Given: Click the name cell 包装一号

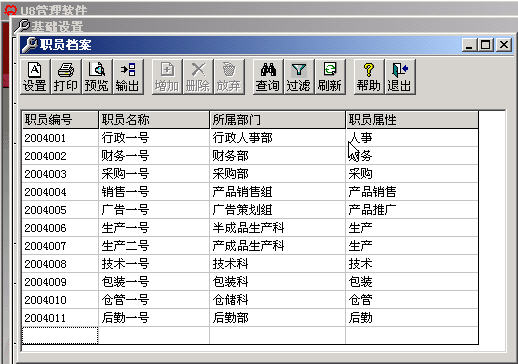Looking at the screenshot, I should coord(154,282).
